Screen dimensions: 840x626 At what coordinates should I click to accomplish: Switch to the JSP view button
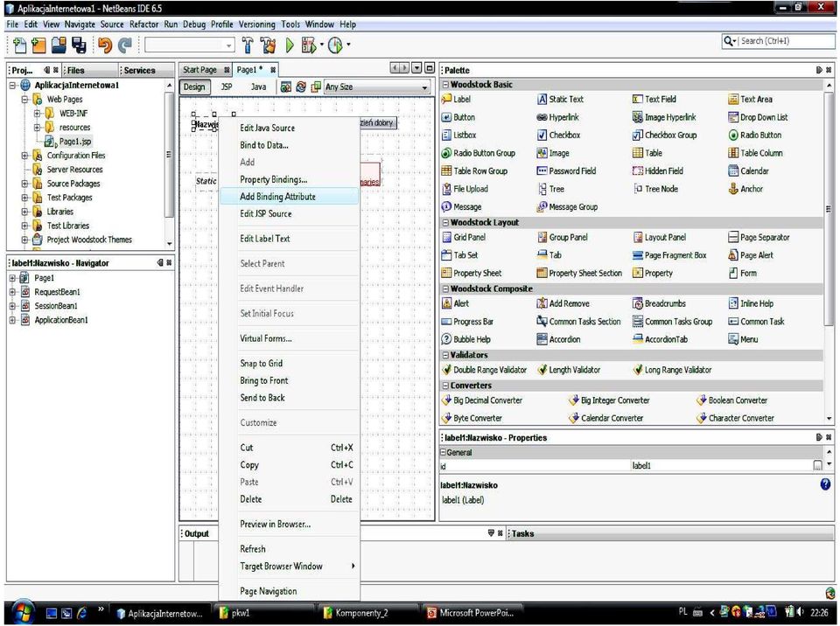pos(227,87)
